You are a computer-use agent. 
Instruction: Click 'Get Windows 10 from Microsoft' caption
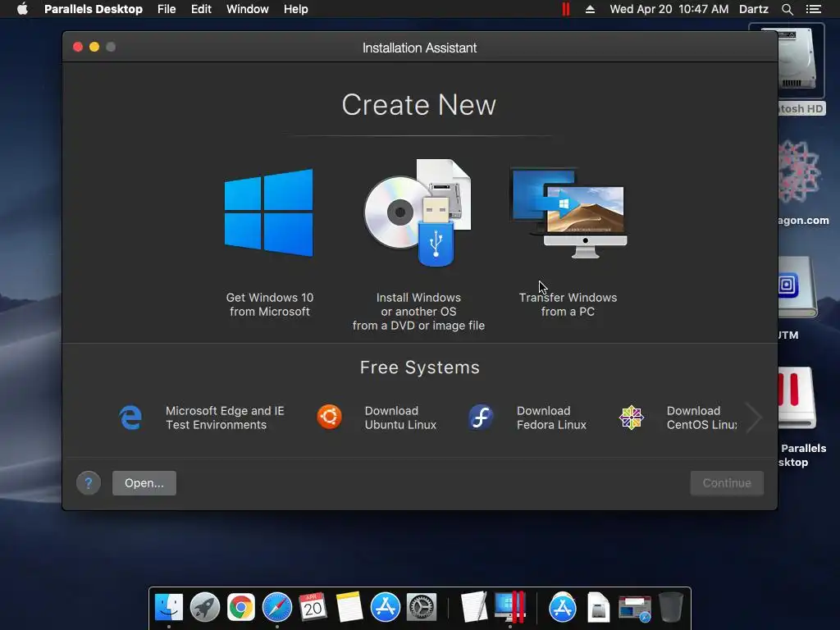[269, 304]
